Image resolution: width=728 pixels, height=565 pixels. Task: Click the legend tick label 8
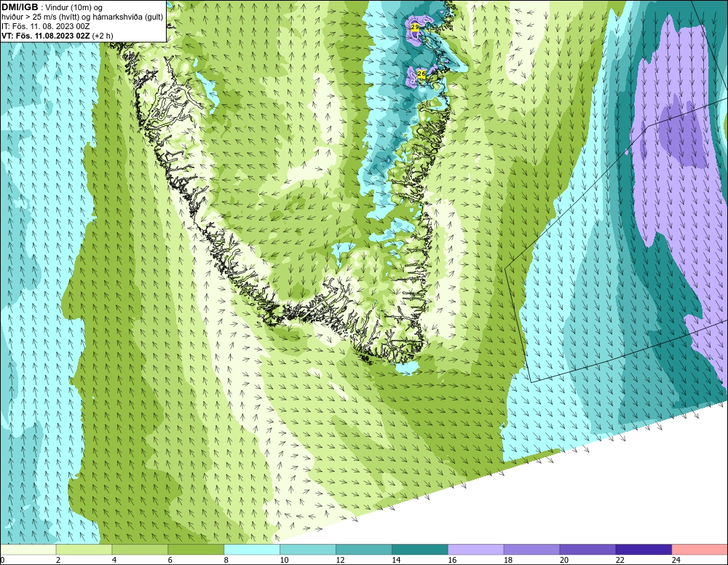226,560
